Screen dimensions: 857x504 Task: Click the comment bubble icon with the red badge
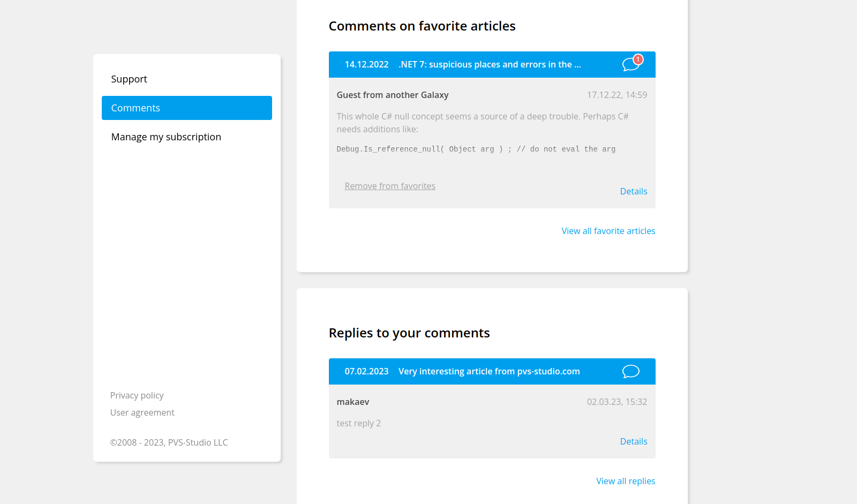coord(630,64)
